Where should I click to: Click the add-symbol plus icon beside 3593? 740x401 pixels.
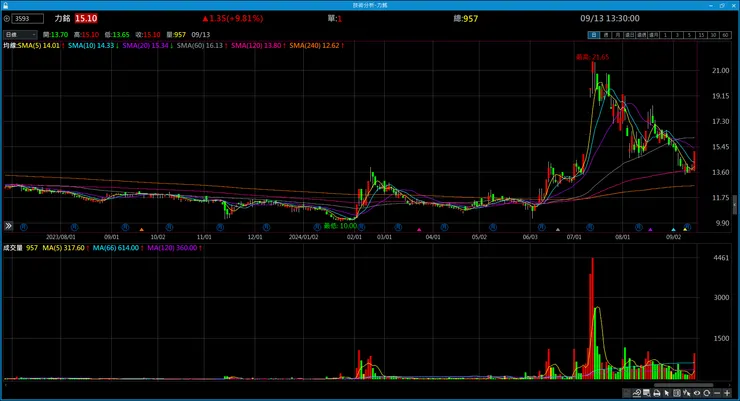tap(7, 19)
